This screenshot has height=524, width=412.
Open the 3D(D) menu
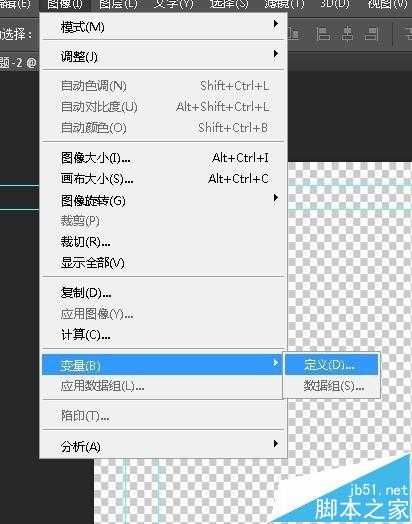[335, 4]
